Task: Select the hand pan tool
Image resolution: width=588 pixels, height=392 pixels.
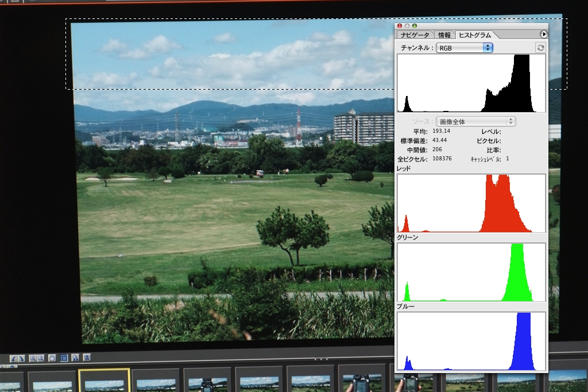Action: click(52, 358)
